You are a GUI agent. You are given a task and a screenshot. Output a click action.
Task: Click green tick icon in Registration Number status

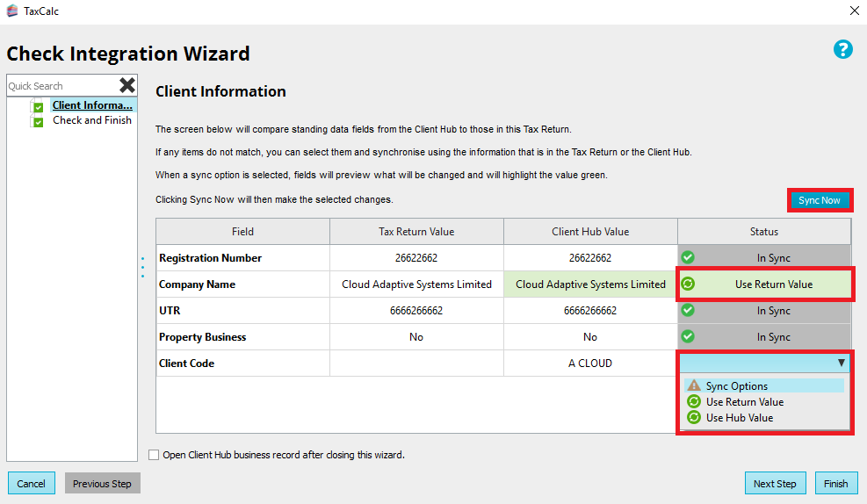pyautogui.click(x=689, y=257)
